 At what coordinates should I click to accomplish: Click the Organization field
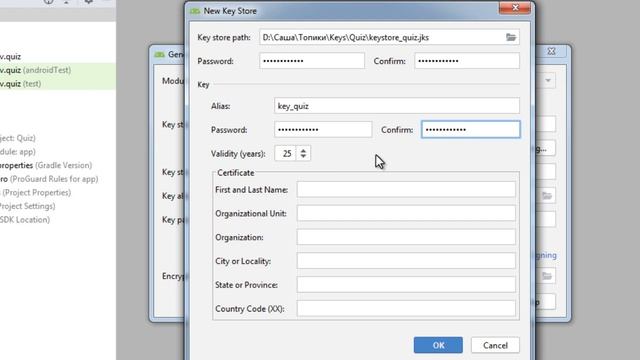pyautogui.click(x=406, y=237)
